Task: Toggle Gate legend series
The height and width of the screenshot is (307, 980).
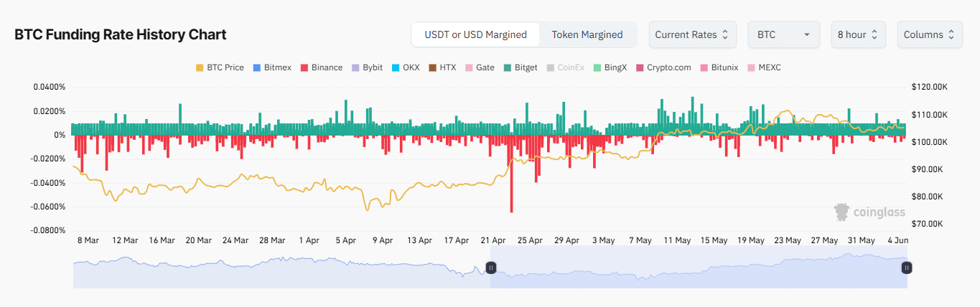Action: pos(480,67)
